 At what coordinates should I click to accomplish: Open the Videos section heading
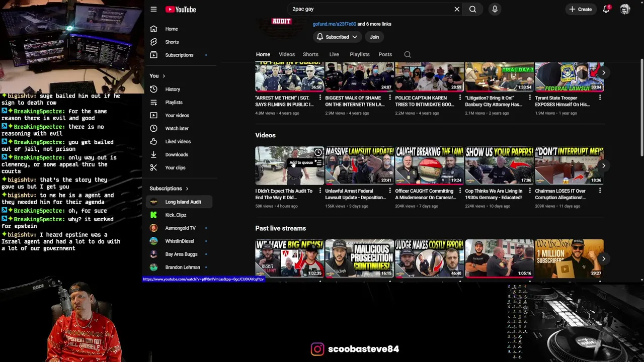pyautogui.click(x=265, y=135)
